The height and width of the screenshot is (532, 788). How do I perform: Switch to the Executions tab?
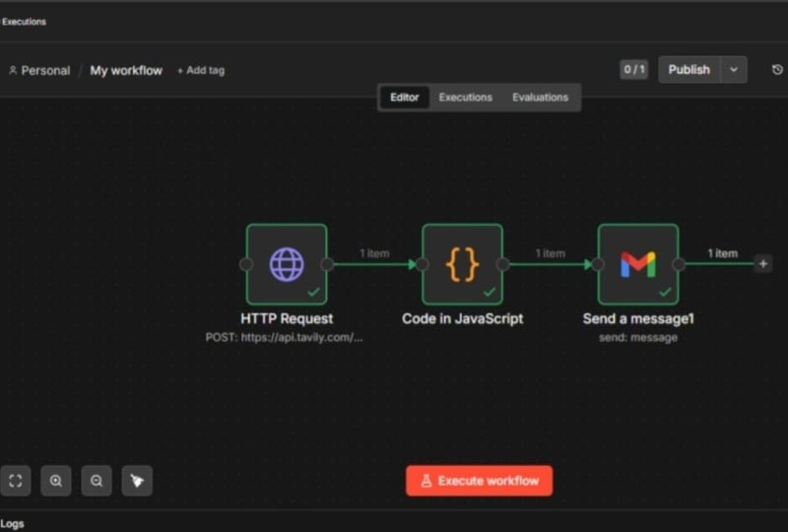click(465, 98)
